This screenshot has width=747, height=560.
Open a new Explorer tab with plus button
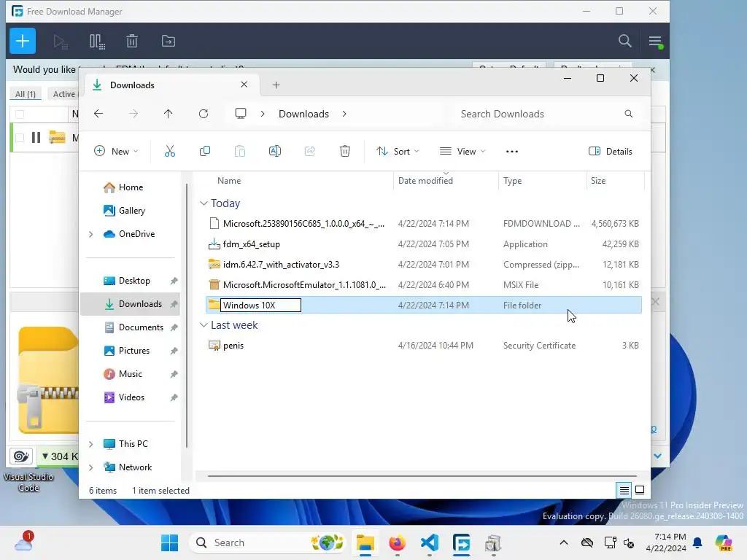tap(276, 85)
